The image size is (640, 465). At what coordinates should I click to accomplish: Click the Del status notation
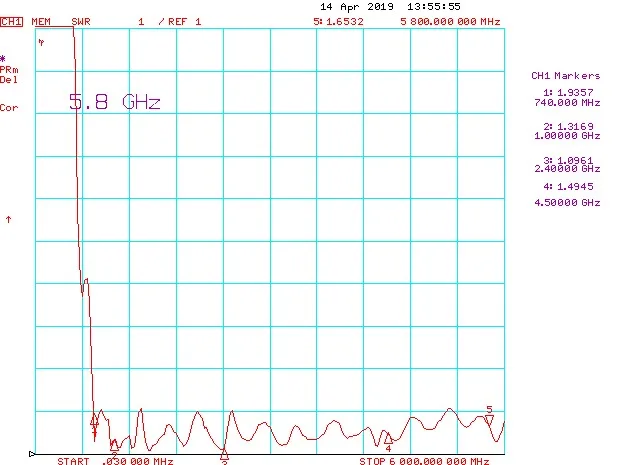pyautogui.click(x=9, y=80)
